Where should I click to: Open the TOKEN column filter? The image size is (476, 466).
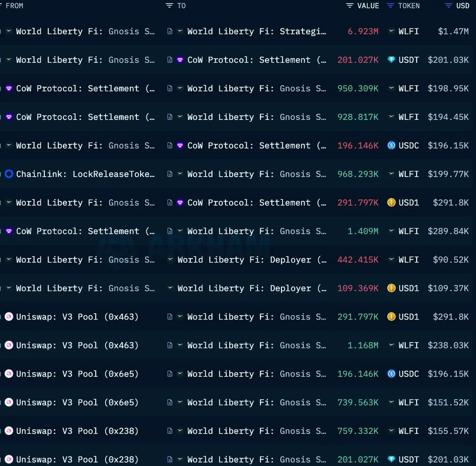click(390, 6)
